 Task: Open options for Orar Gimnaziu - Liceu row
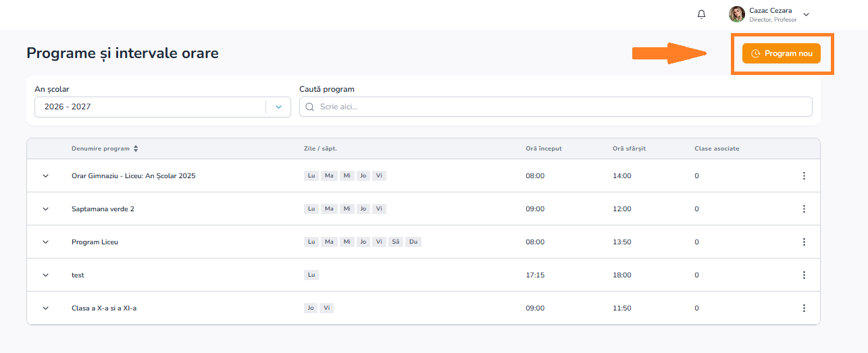[x=804, y=175]
